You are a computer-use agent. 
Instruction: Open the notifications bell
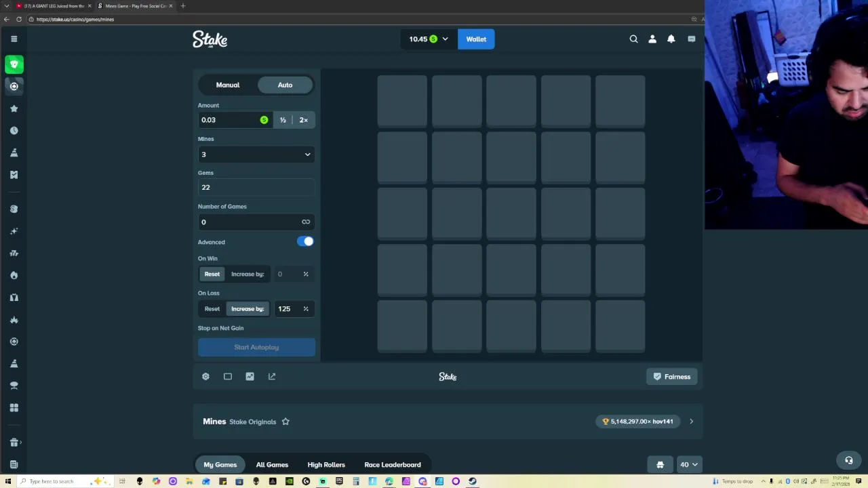click(671, 39)
